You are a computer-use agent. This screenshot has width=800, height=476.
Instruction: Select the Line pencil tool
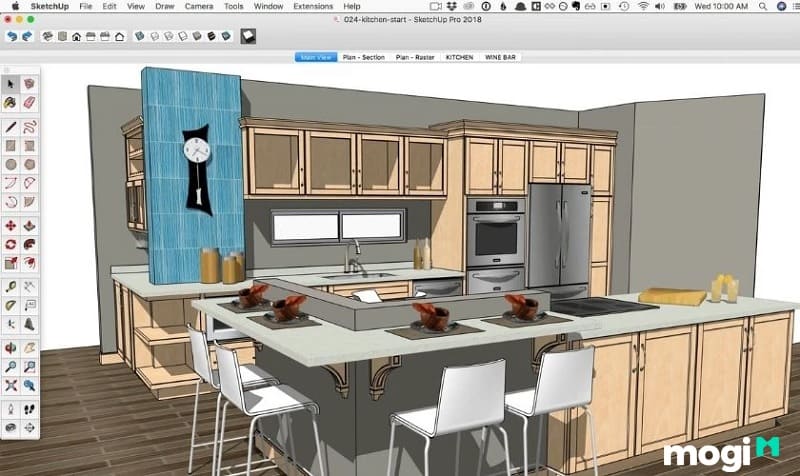[x=11, y=127]
